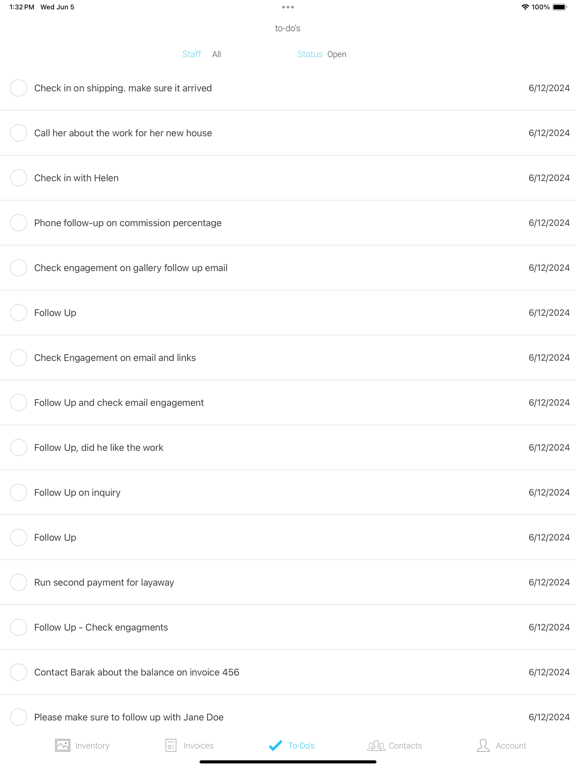
Task: Open the Contacts people icon
Action: (x=376, y=745)
